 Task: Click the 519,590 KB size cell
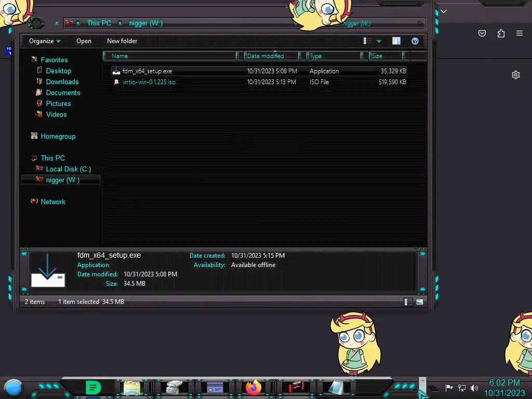click(392, 82)
